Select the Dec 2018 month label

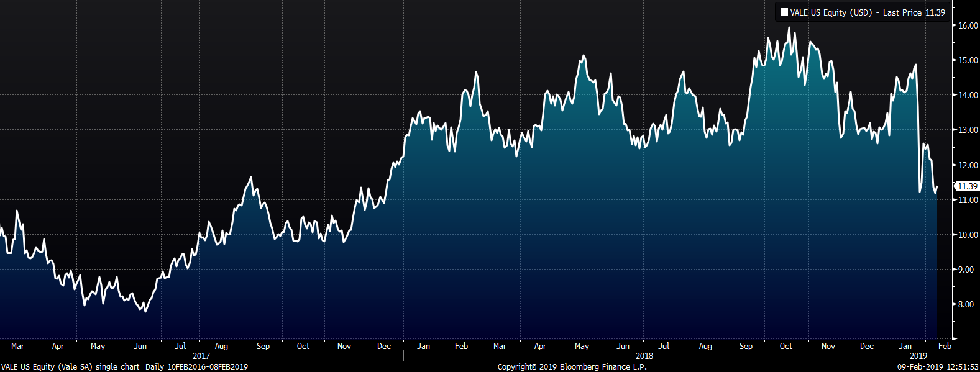tap(867, 347)
